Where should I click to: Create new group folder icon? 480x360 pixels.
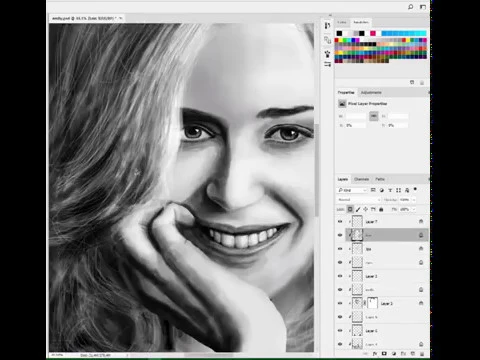pos(403,354)
